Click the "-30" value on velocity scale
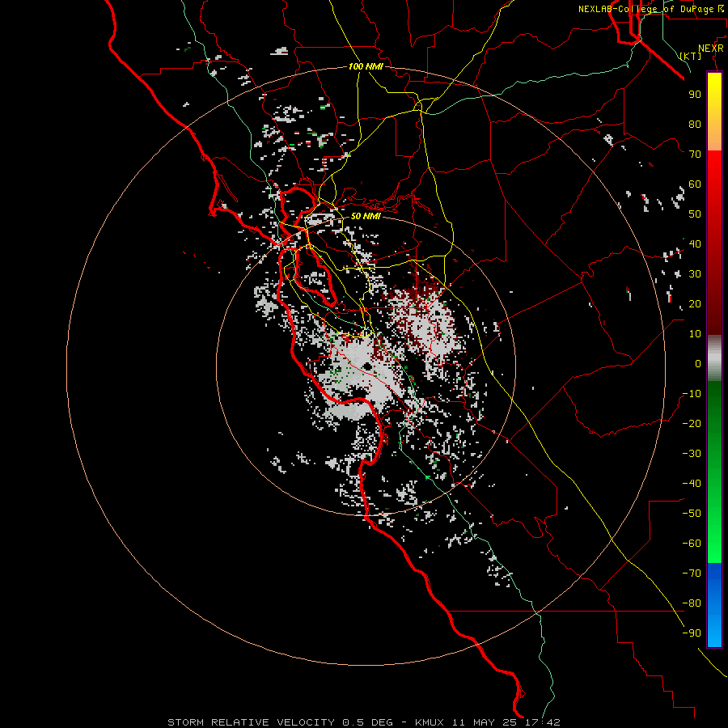The height and width of the screenshot is (728, 728). pyautogui.click(x=692, y=454)
